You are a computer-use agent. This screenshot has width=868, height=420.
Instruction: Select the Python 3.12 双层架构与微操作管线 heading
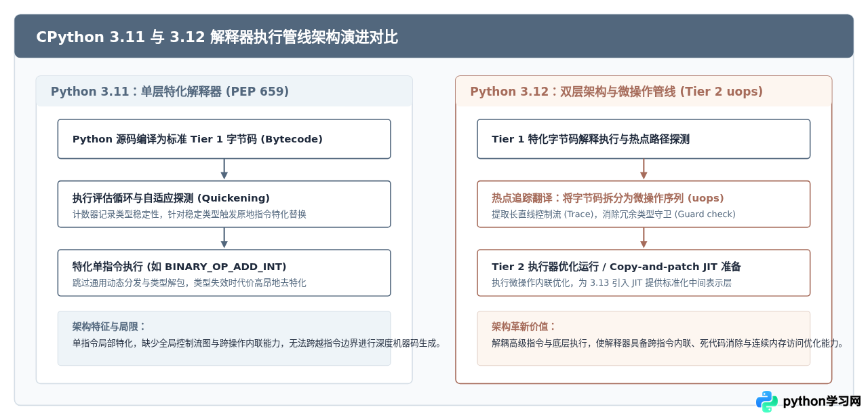coord(616,92)
